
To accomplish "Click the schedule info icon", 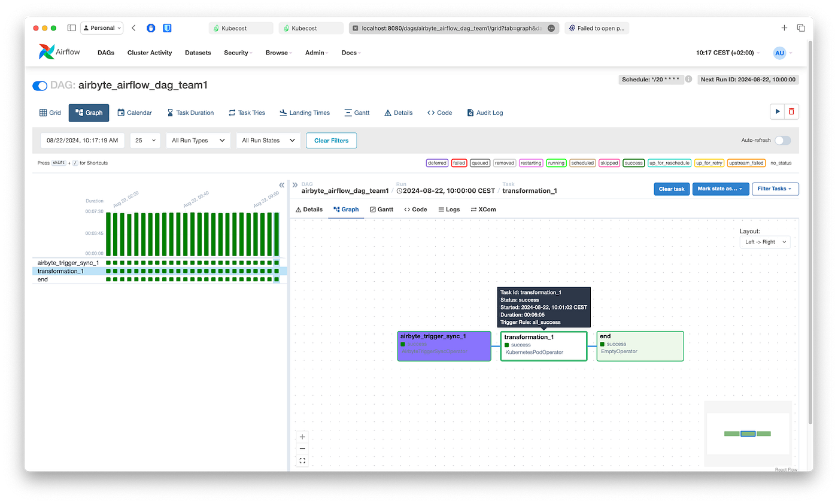I will click(688, 80).
